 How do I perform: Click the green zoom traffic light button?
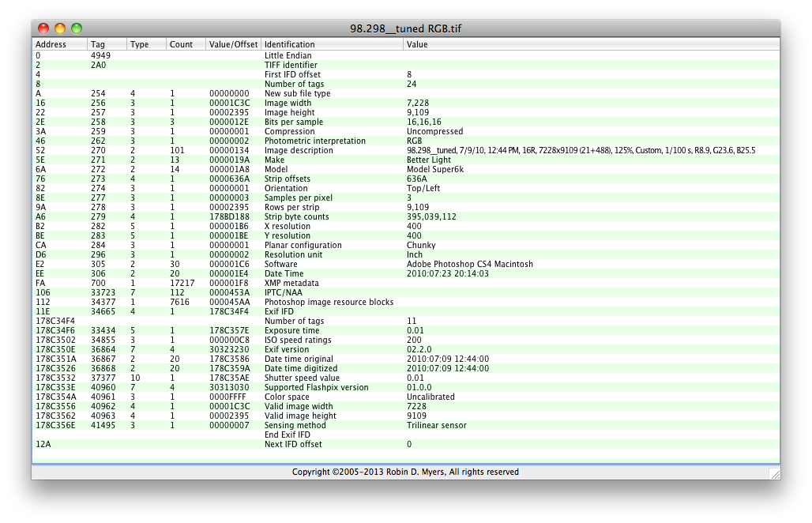click(x=77, y=27)
